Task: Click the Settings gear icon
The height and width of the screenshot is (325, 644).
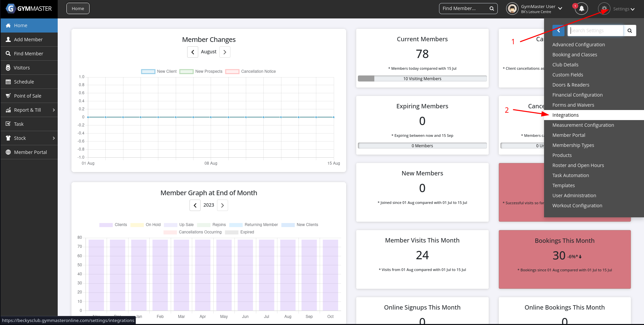Action: (x=604, y=9)
